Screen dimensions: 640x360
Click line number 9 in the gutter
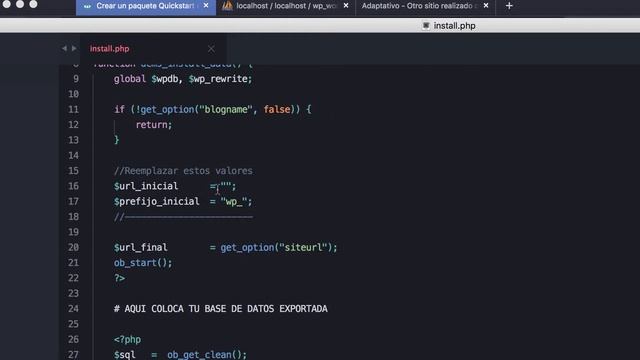pos(76,79)
